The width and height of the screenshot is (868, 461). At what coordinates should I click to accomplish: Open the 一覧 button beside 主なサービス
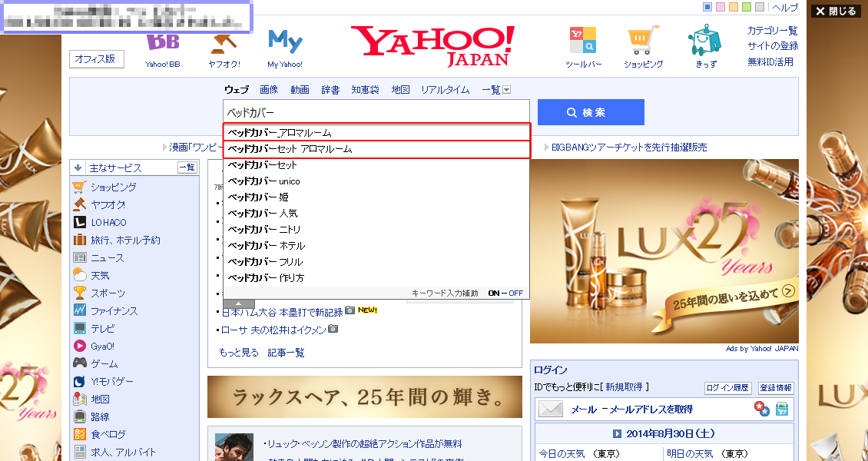click(187, 167)
